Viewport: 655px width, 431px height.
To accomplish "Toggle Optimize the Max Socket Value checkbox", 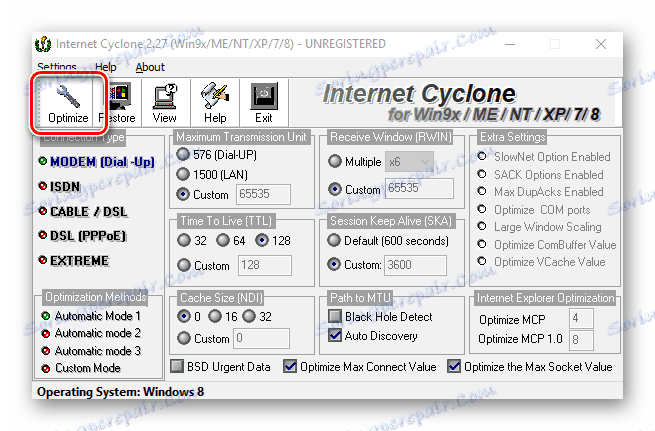I will [x=454, y=367].
